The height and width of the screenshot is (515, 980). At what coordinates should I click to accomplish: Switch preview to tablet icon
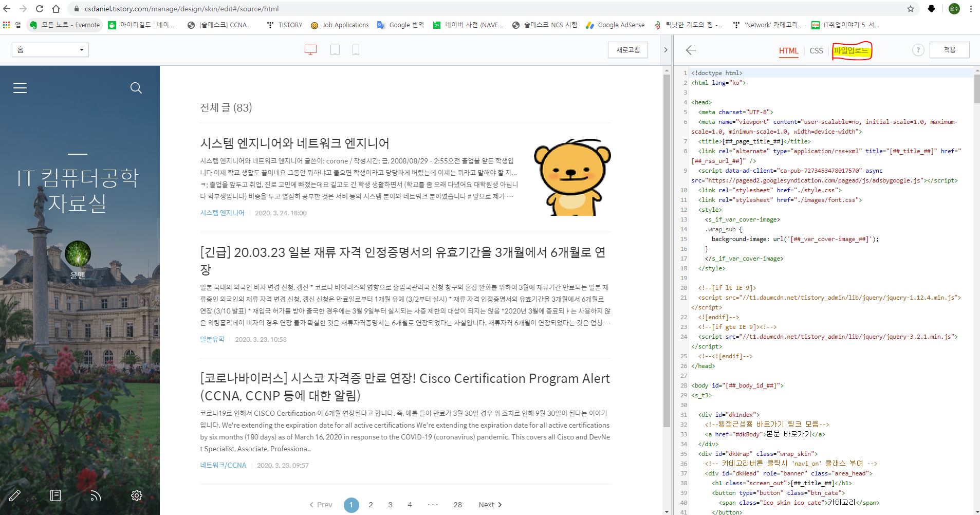335,50
